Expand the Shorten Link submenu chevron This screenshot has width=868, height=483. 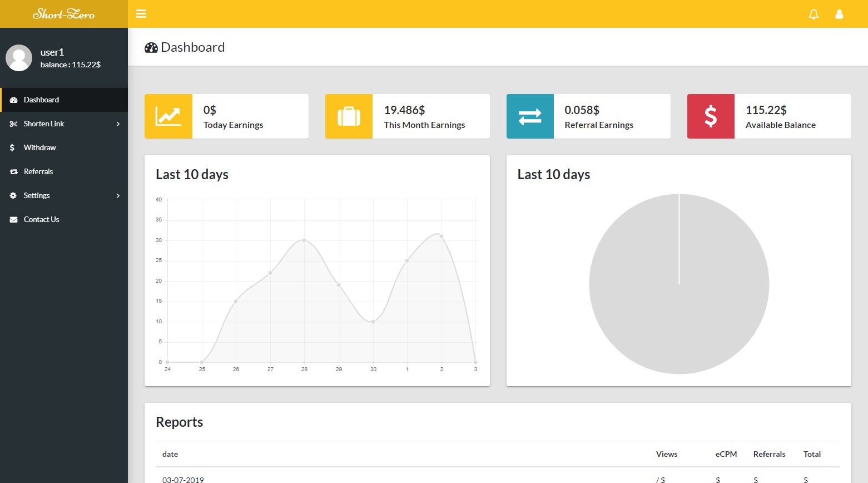(x=118, y=124)
